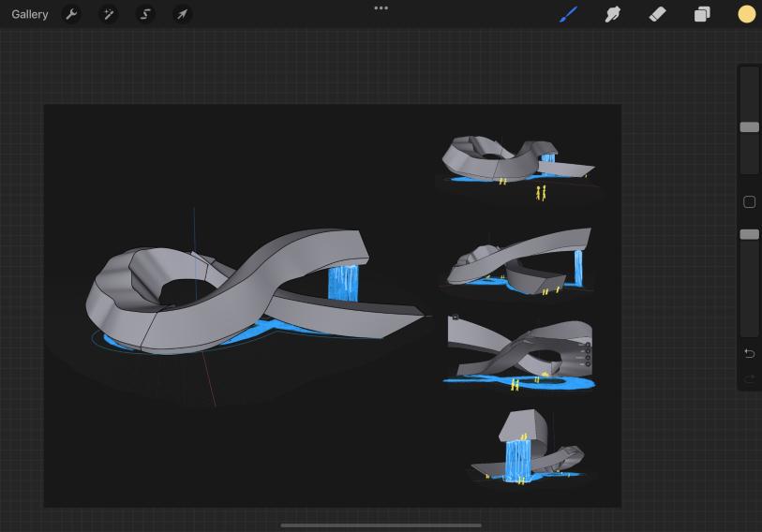Click the brush size slider handle
This screenshot has height=532, width=762.
(749, 126)
